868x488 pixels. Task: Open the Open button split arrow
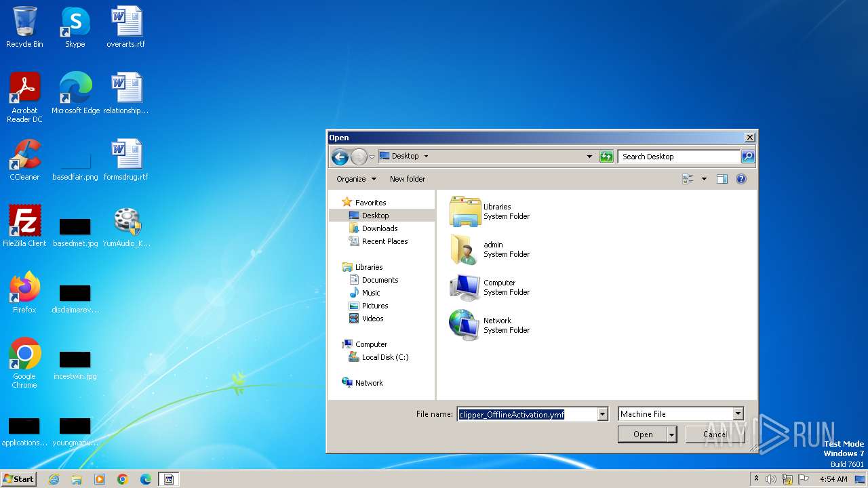click(x=672, y=434)
